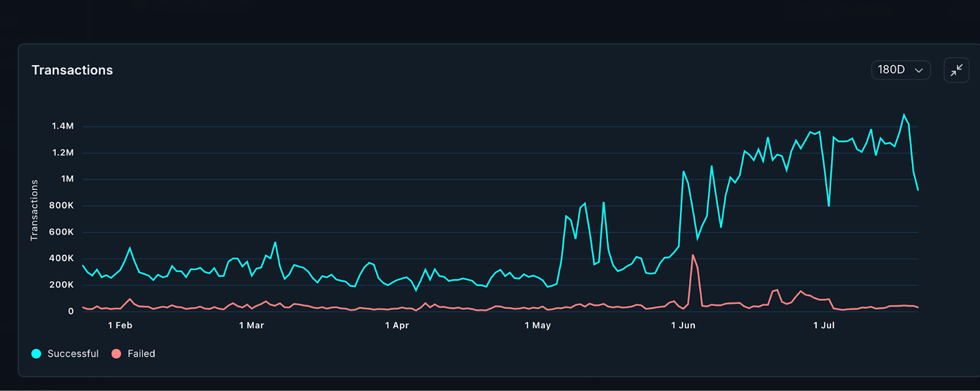Image resolution: width=980 pixels, height=391 pixels.
Task: Click the 0 y-axis label
Action: tap(71, 311)
